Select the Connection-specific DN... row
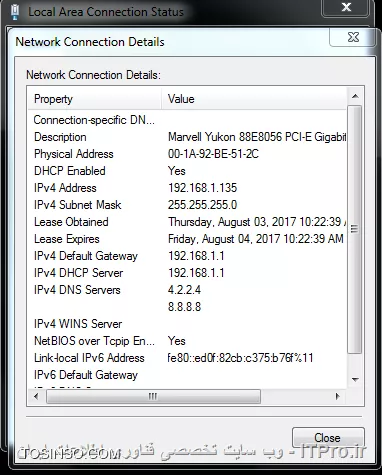This screenshot has height=475, width=382. tap(94, 120)
